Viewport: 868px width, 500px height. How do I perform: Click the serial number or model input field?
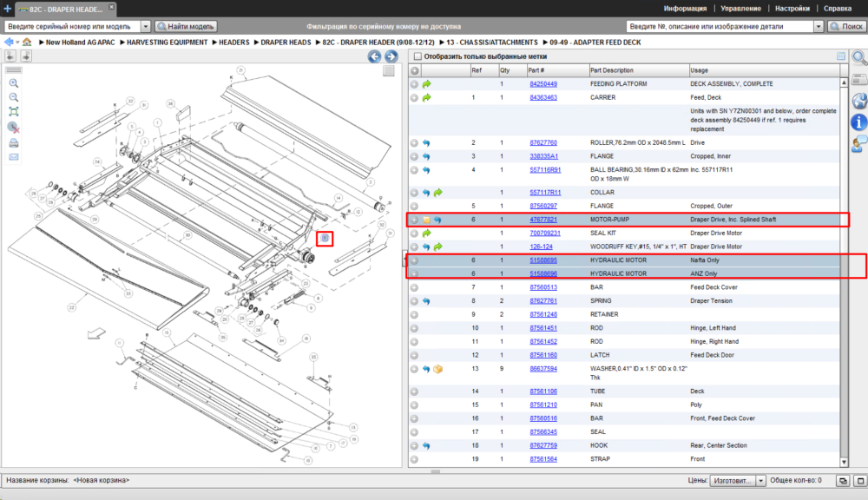tap(73, 26)
